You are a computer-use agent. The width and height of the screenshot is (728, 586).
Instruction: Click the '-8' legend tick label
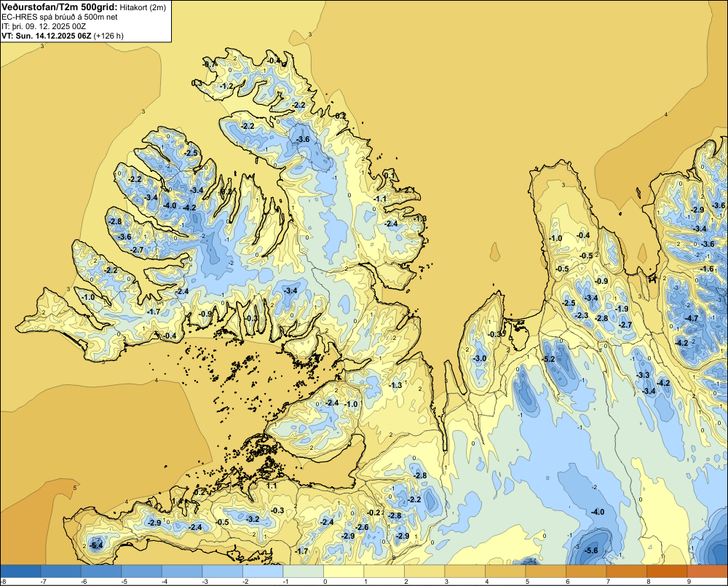[x=2, y=582]
